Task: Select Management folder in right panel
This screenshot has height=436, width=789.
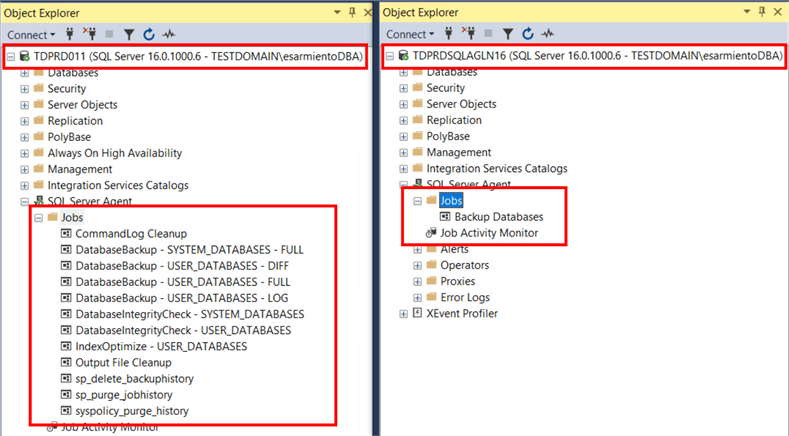Action: click(x=459, y=153)
